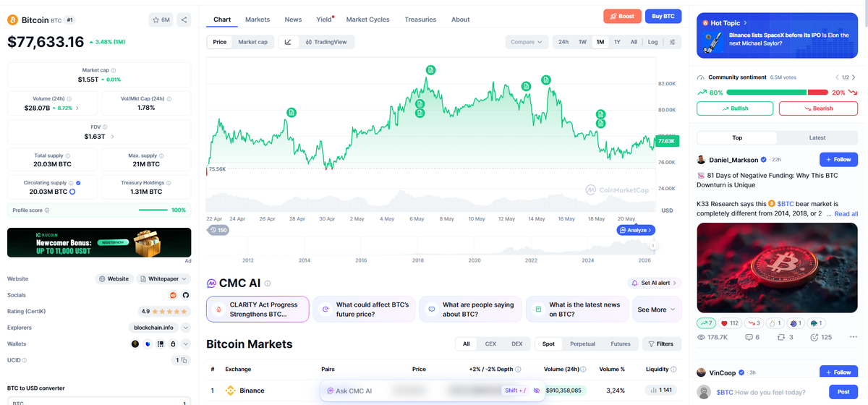Switch chart to Price view
The width and height of the screenshot is (868, 405).
tap(220, 42)
